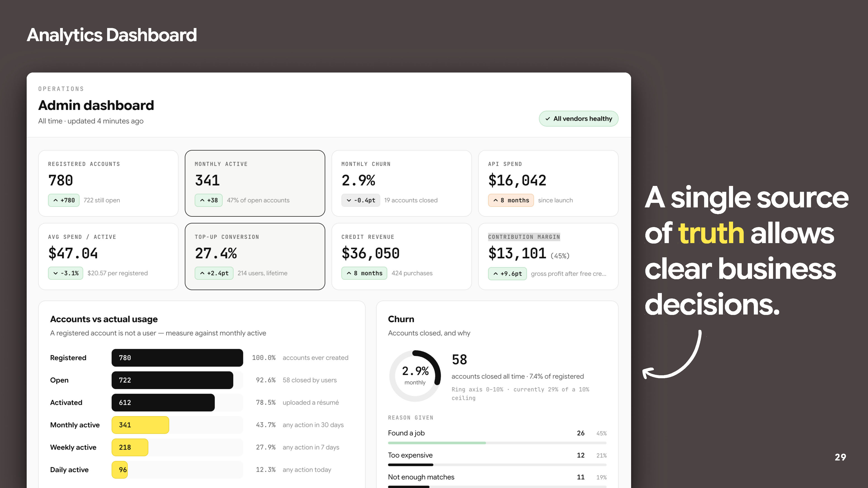Click the checkmark icon in vendors badge

(x=547, y=119)
